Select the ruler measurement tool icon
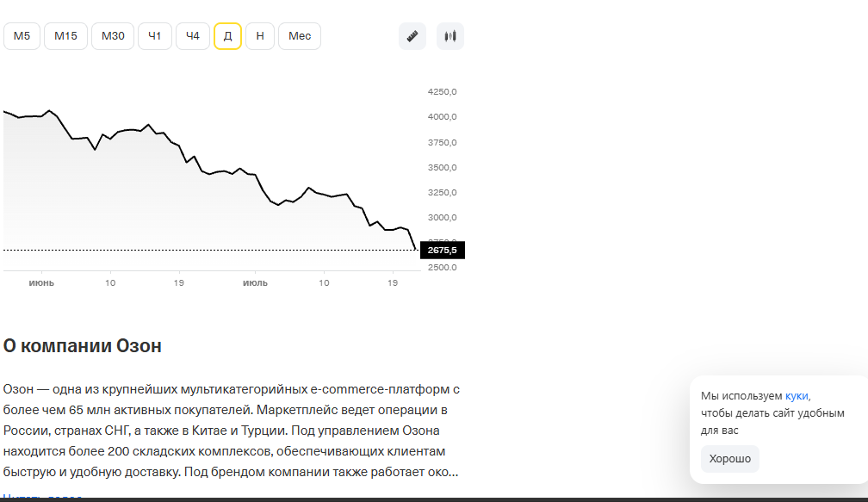Screen dimensions: 868x502 click(x=412, y=36)
